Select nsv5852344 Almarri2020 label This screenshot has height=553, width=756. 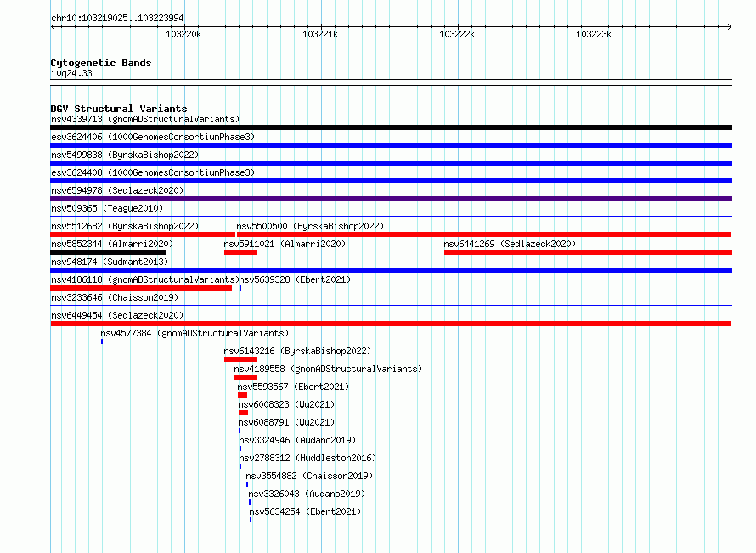(112, 244)
